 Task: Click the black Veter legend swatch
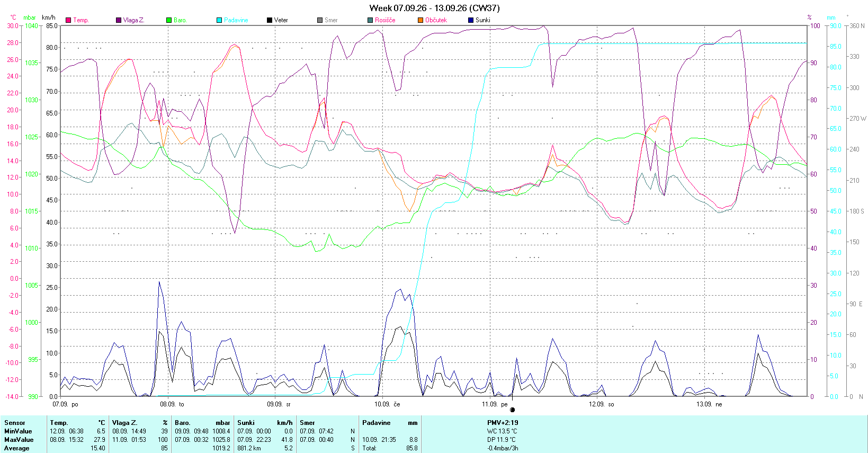270,20
